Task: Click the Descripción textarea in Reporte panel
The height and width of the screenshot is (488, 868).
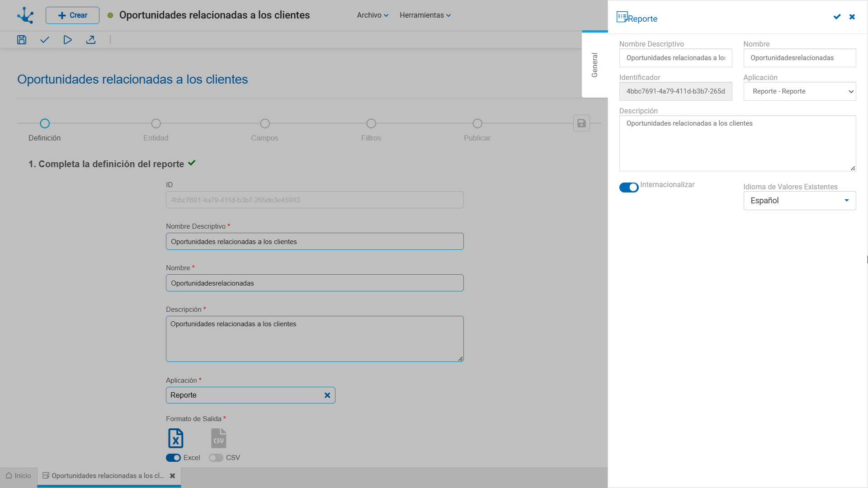Action: click(737, 143)
